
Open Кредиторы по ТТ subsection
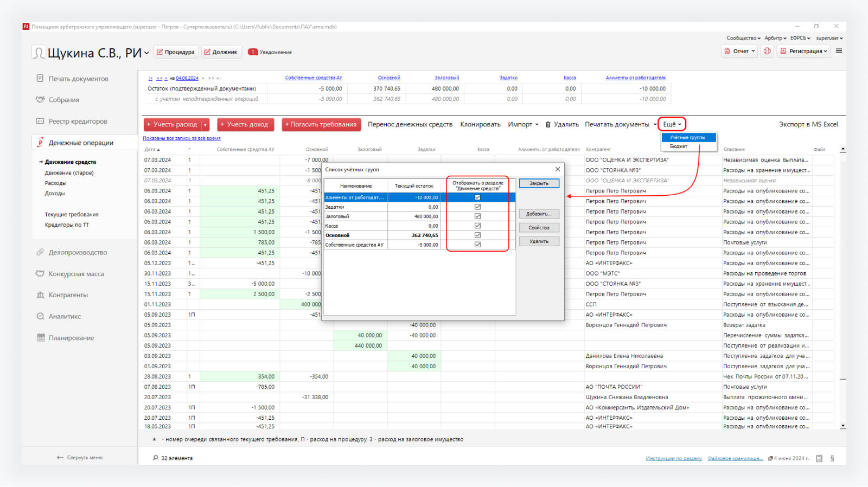click(67, 225)
